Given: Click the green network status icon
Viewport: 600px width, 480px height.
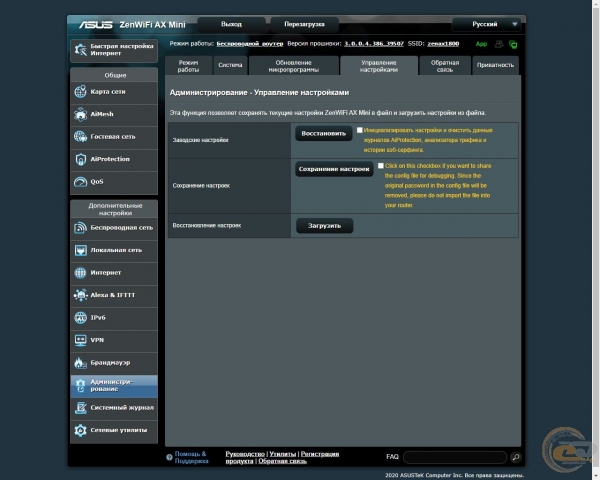Looking at the screenshot, I should click(513, 44).
